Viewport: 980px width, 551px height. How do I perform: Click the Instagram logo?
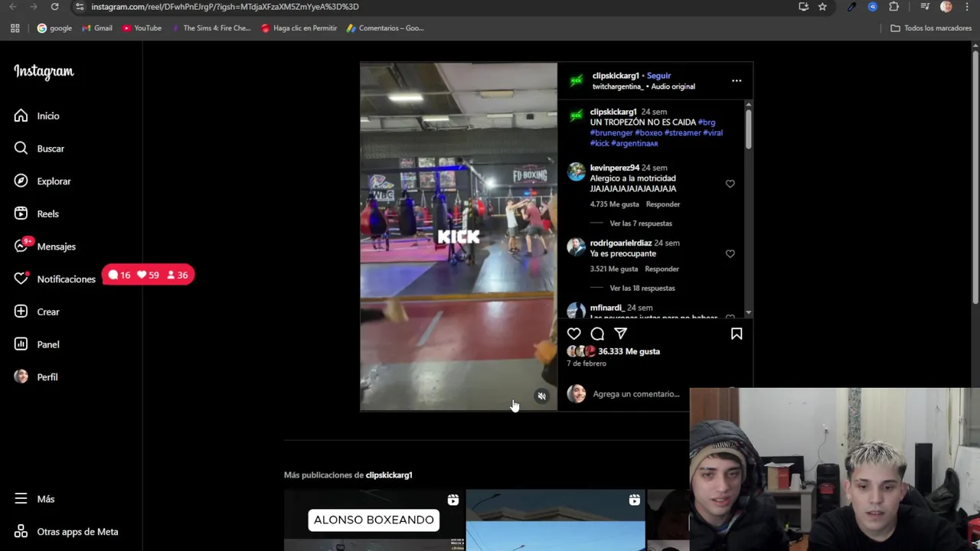tap(44, 72)
